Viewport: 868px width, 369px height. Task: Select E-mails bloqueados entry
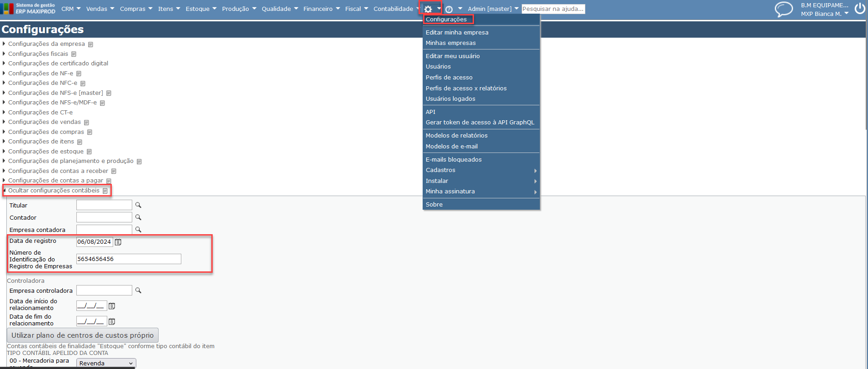pyautogui.click(x=454, y=160)
